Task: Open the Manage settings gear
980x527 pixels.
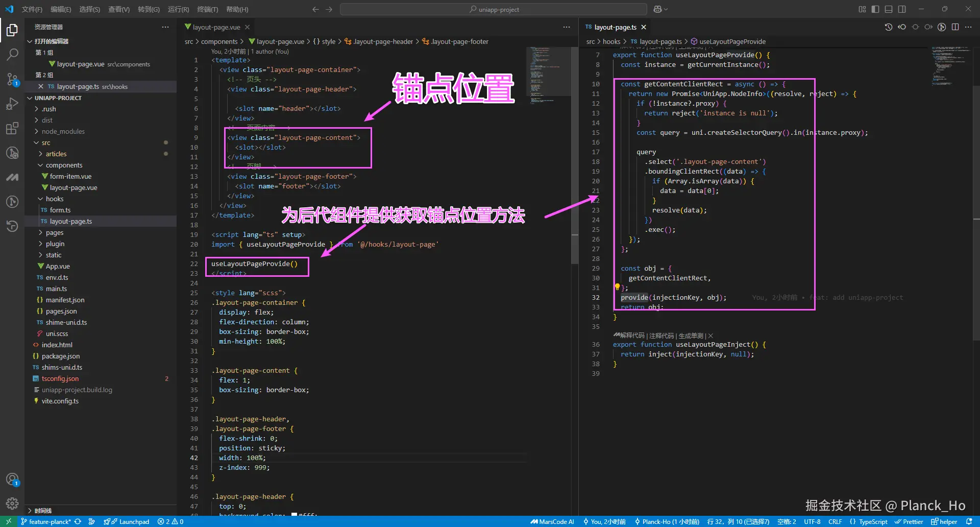Action: 12,504
